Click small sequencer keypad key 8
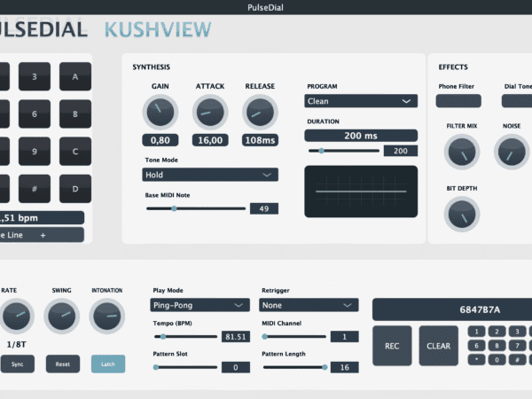Viewport: 532px width, 399px height. (497, 346)
